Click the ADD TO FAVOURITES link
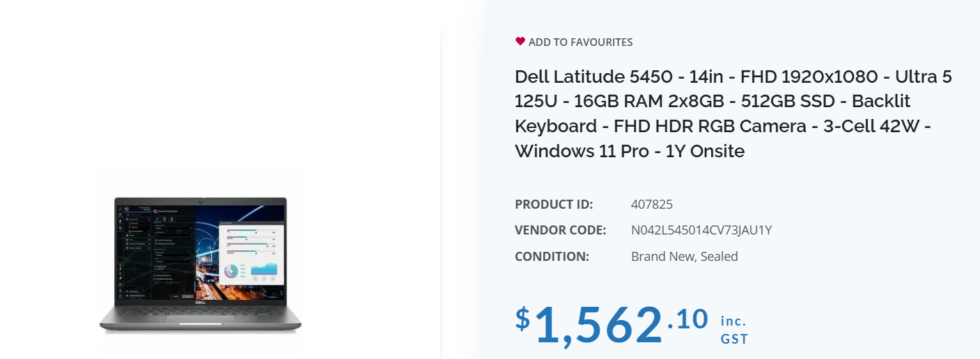980x359 pixels. [x=580, y=42]
